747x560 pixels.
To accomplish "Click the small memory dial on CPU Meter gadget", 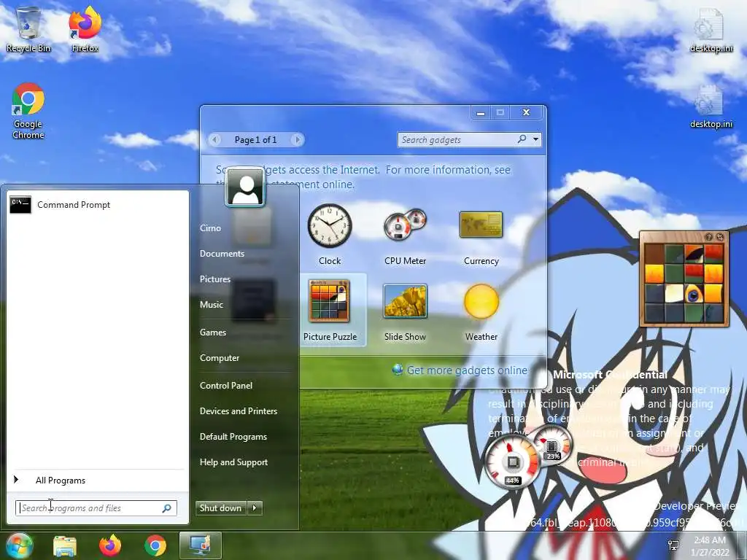I will point(551,446).
